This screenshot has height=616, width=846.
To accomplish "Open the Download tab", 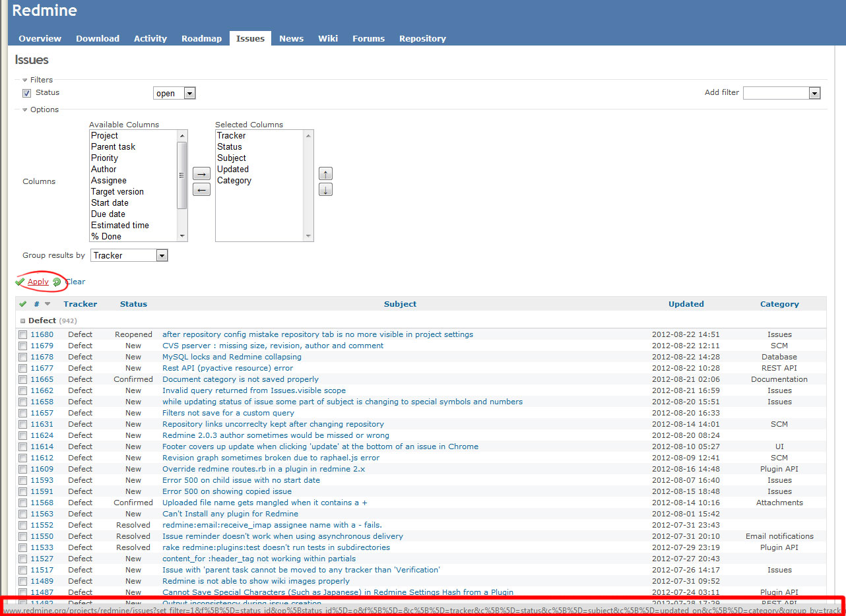I will (98, 38).
